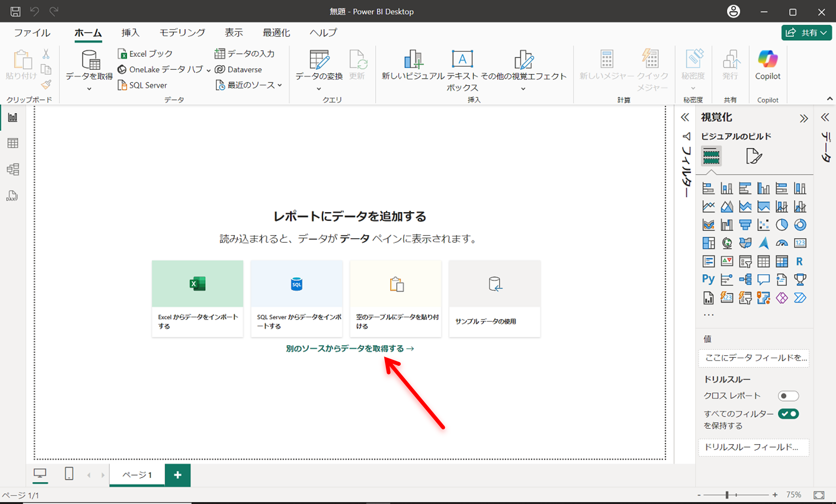836x504 pixels.
Task: Open the 表示 ribbon tab
Action: pos(234,33)
